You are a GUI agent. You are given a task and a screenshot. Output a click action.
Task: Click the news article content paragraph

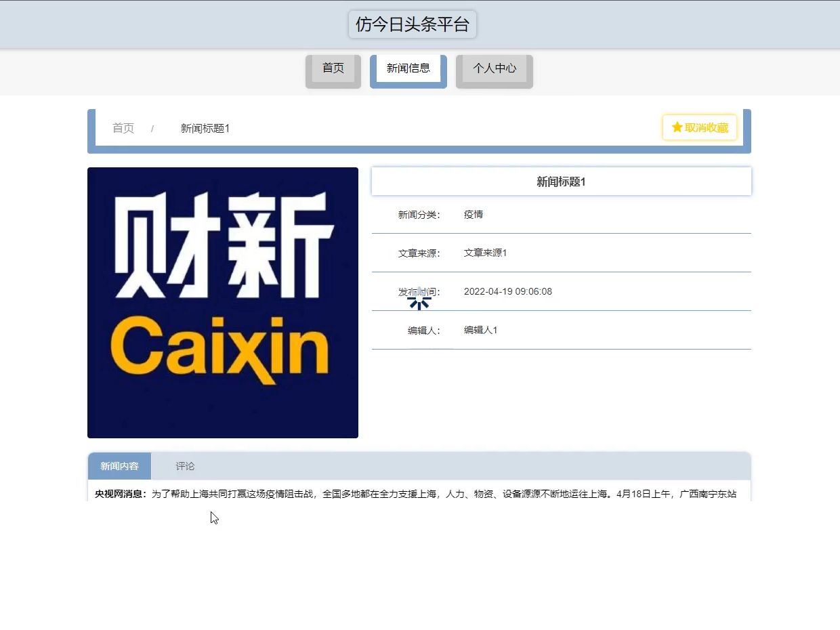pos(406,494)
